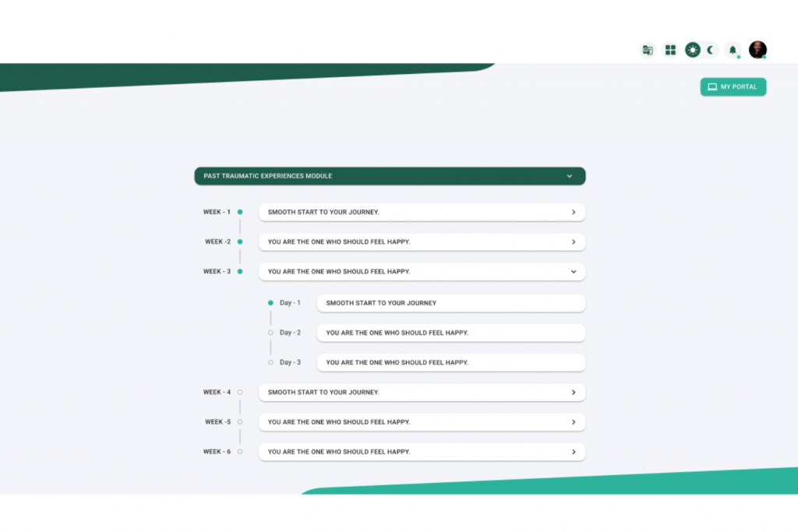Click the MY PORTAL button

tap(733, 87)
